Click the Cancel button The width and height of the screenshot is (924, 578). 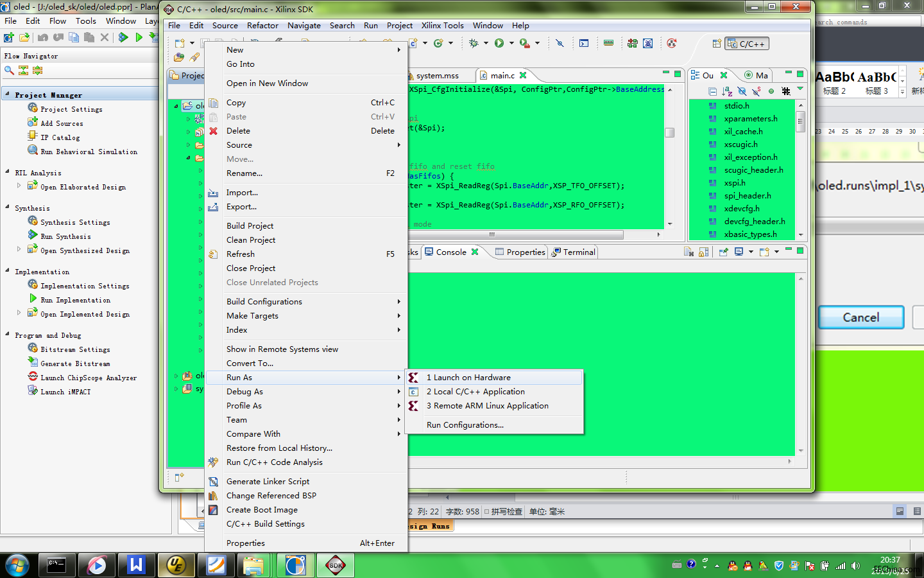[861, 317]
